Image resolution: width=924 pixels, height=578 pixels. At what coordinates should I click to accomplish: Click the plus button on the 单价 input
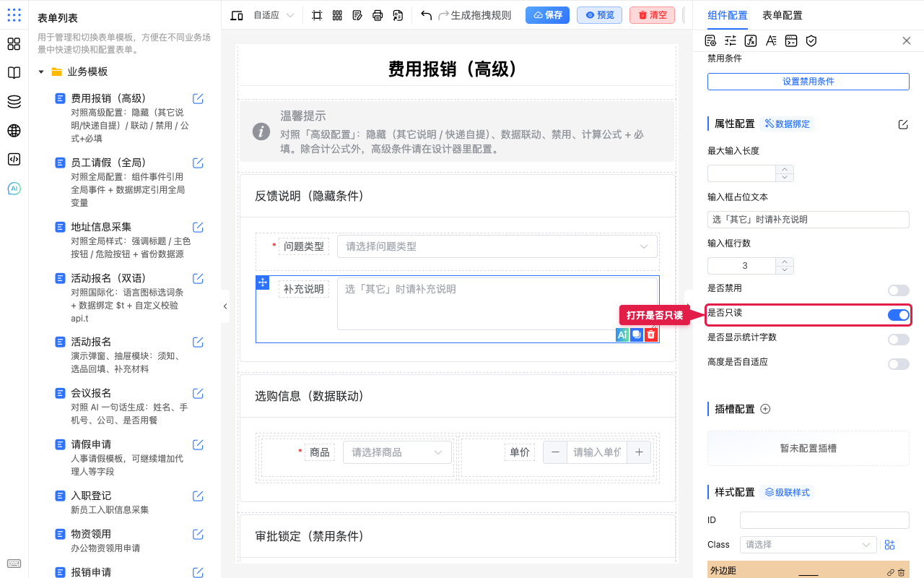[x=639, y=452]
